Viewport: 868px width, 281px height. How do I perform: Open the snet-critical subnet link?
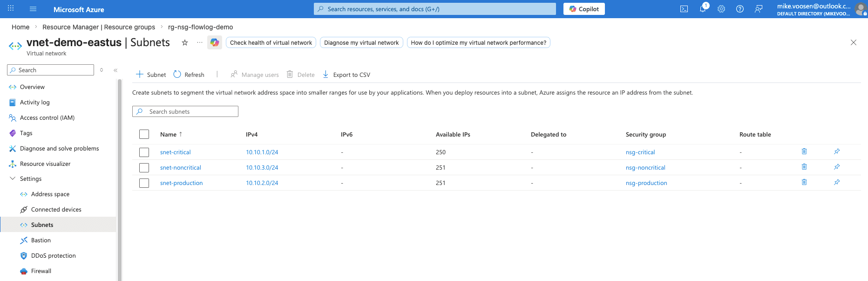176,152
